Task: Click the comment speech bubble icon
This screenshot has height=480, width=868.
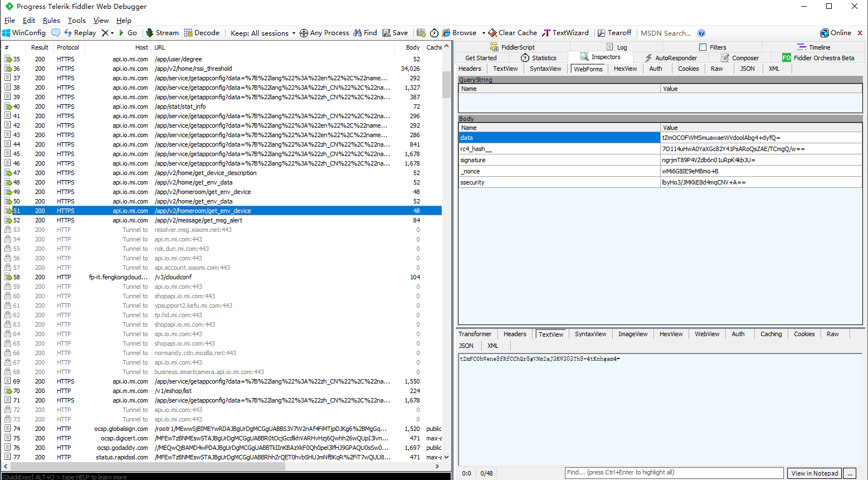Action: click(55, 33)
